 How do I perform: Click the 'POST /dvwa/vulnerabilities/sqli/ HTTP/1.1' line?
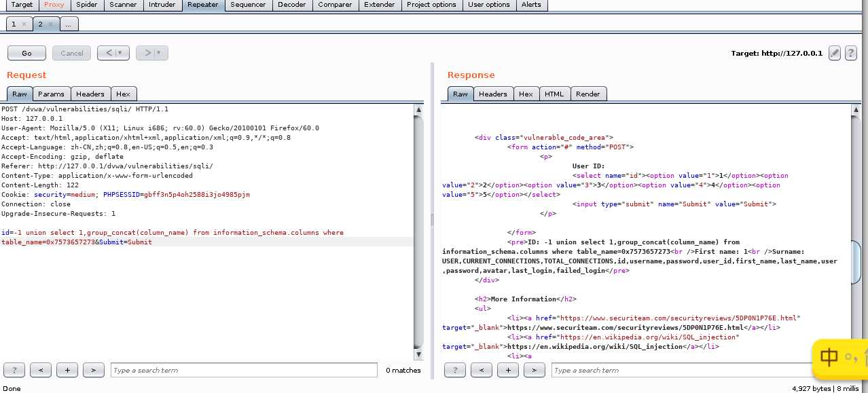click(x=85, y=109)
